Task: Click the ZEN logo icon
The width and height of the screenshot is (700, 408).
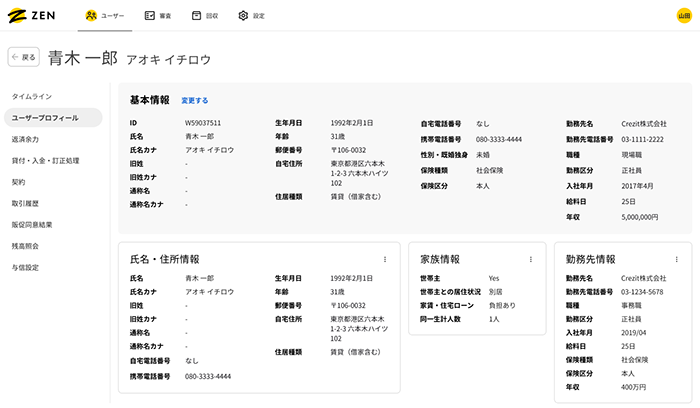Action: coord(17,15)
